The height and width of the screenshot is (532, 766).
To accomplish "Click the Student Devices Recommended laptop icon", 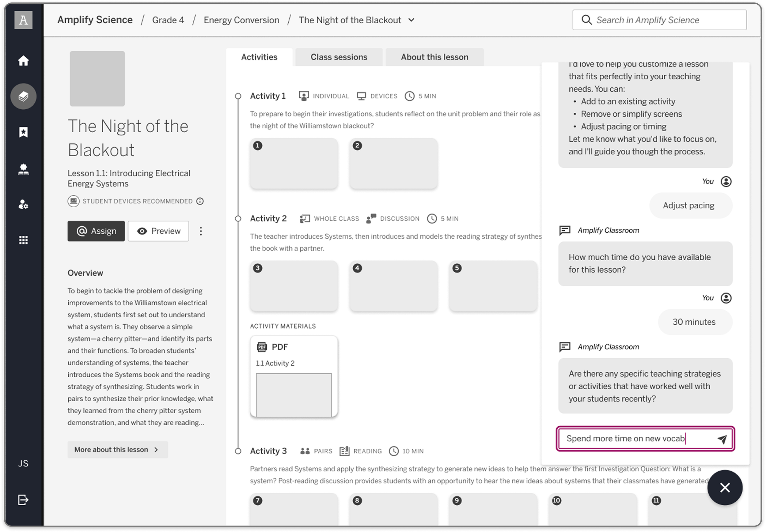I will tap(73, 201).
